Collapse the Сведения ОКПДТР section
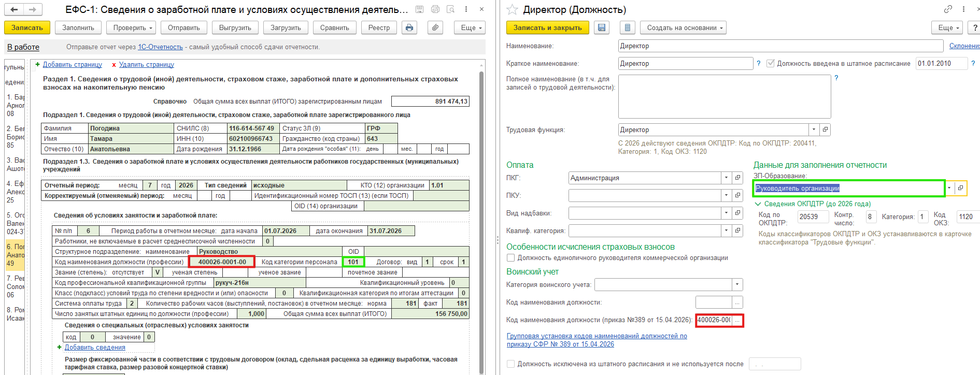Image resolution: width=980 pixels, height=375 pixels. coord(758,204)
